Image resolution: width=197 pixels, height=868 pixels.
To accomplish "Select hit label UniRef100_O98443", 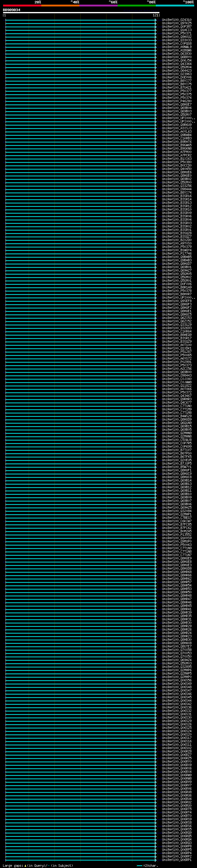I will [177, 375].
